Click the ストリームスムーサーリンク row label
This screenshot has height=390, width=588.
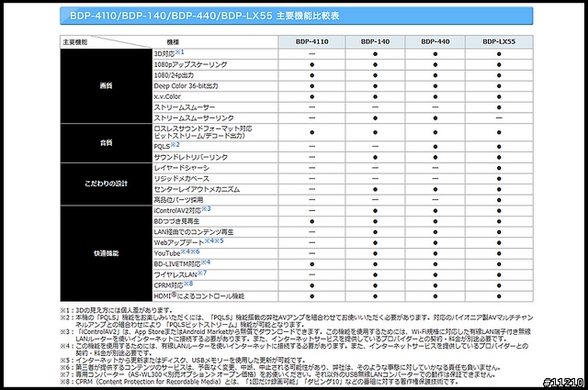pos(194,118)
